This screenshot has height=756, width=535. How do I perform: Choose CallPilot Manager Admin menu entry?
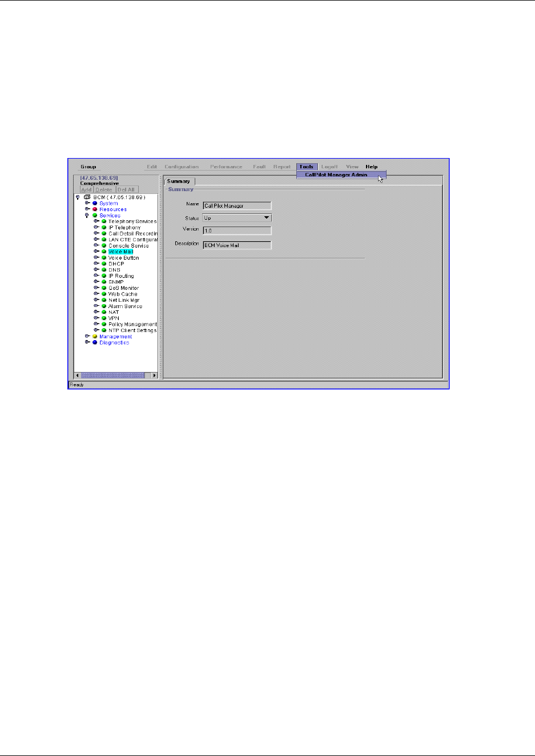341,175
